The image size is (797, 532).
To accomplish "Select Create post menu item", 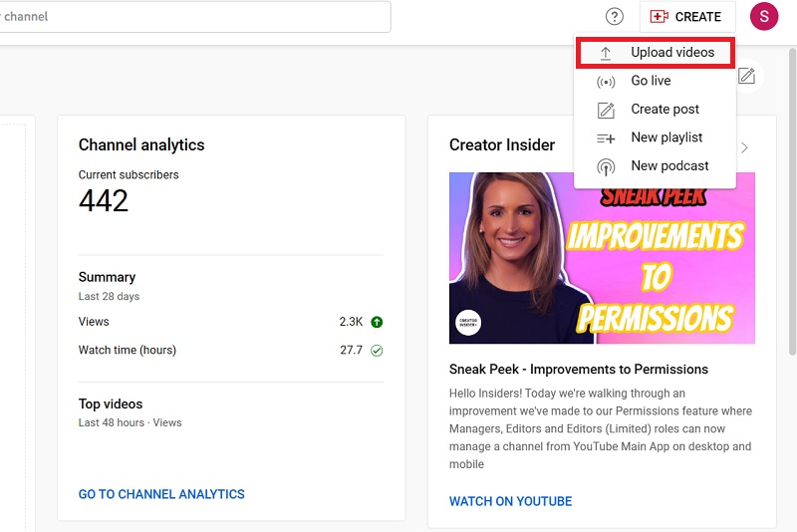I will pyautogui.click(x=656, y=110).
